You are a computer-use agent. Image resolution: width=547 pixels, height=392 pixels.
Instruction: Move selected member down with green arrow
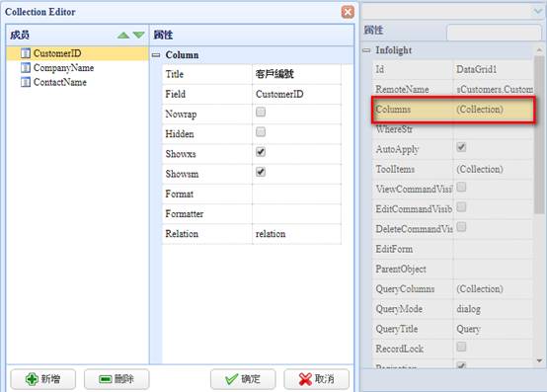click(139, 35)
